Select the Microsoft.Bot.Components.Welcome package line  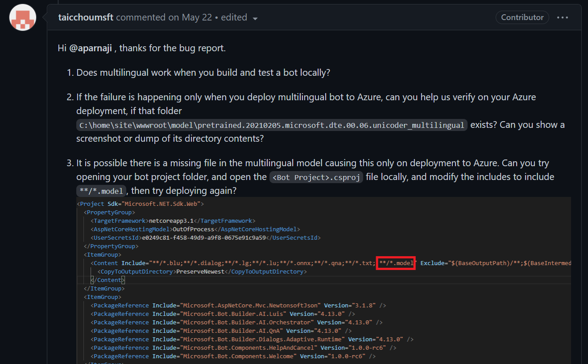228,356
